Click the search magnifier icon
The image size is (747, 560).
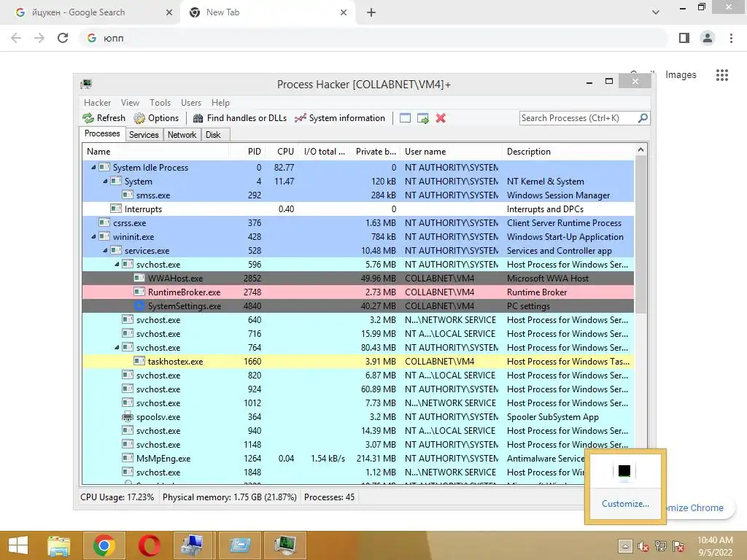point(643,117)
